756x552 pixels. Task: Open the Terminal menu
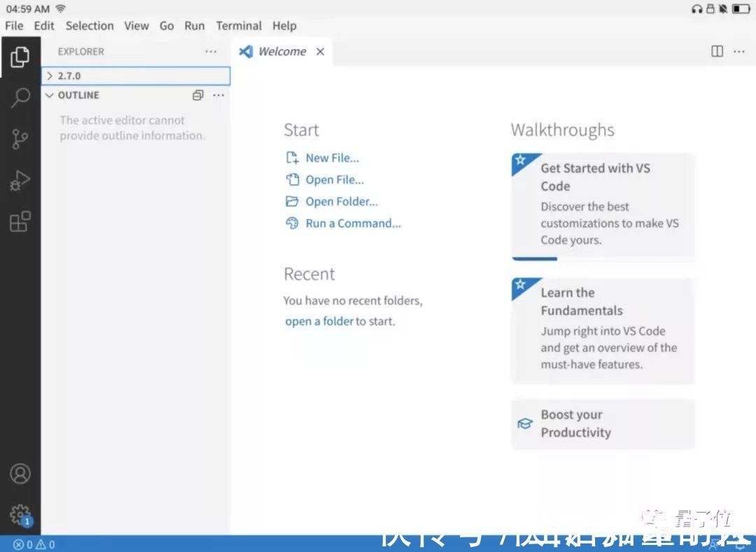(239, 26)
